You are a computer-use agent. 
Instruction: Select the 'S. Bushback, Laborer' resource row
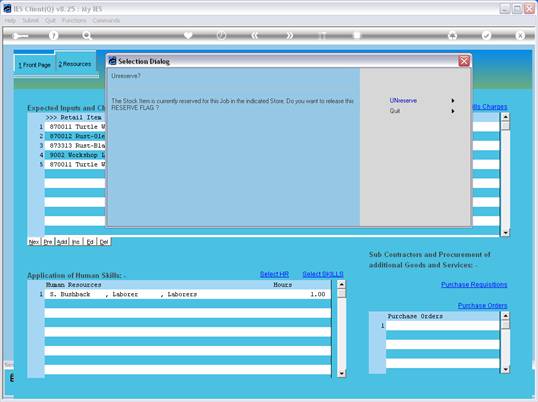click(188, 294)
